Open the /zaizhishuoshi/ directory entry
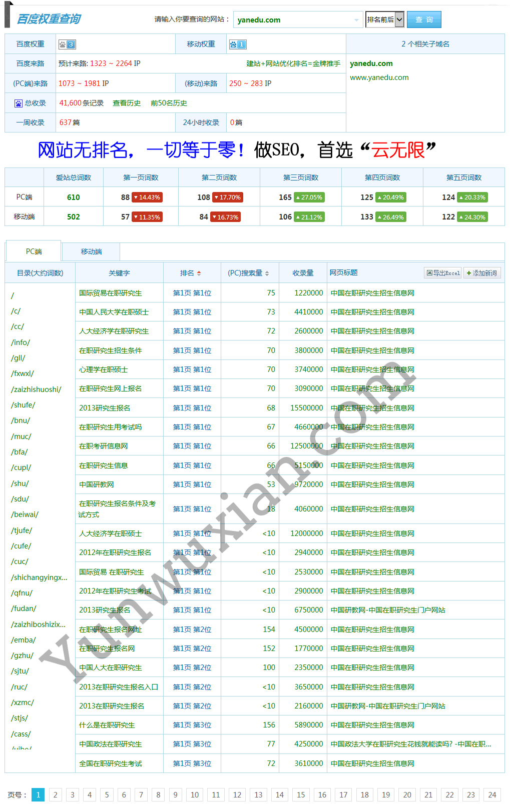 [x=36, y=389]
